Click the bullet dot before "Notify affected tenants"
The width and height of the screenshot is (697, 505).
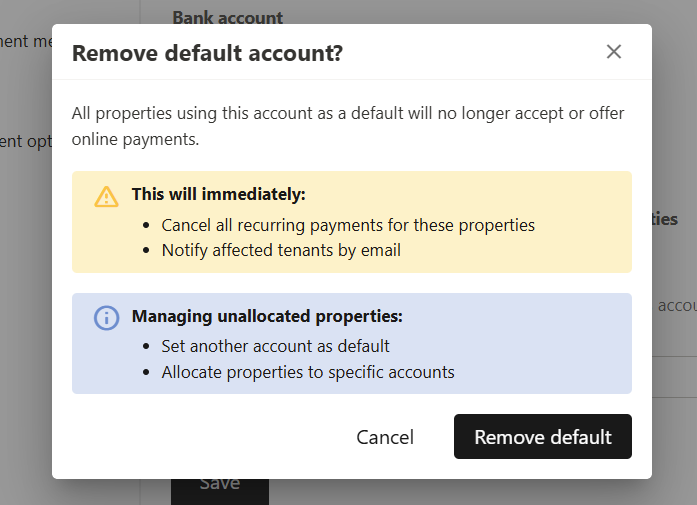pyautogui.click(x=149, y=250)
